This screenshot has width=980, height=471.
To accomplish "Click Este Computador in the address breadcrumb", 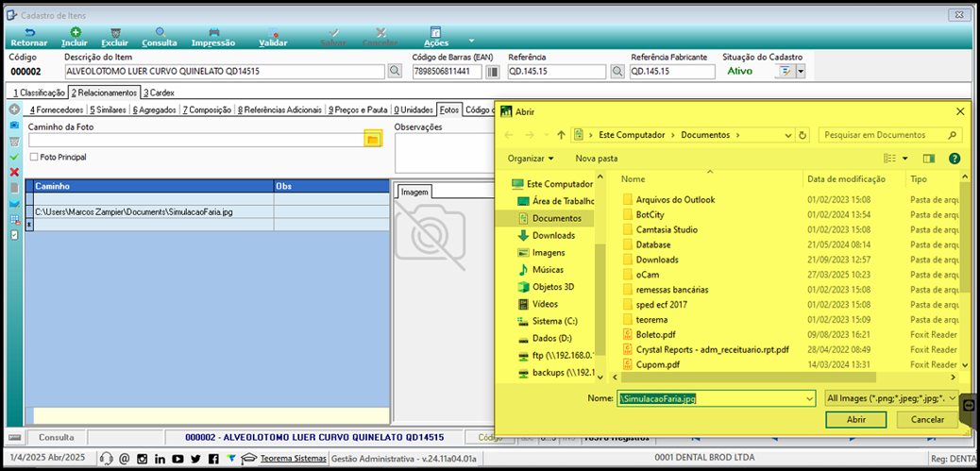I will (630, 134).
